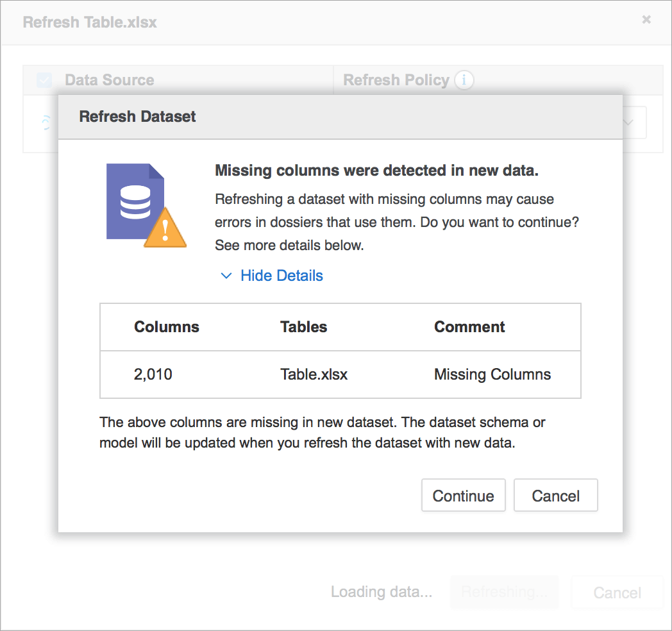Click the Loading data... status text
Viewport: 672px width, 631px height.
point(382,592)
